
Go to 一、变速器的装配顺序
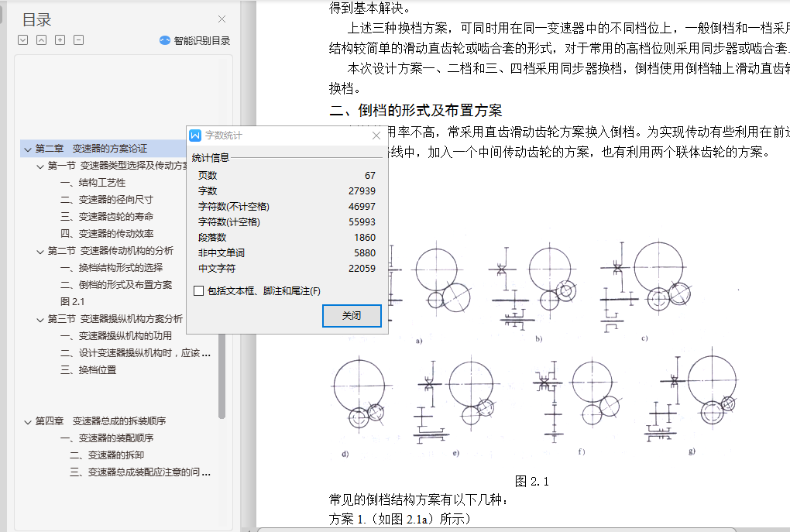106,438
